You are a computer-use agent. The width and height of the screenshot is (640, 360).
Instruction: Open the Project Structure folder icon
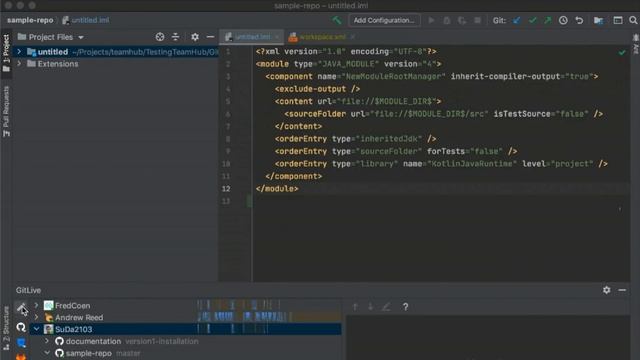click(x=598, y=20)
